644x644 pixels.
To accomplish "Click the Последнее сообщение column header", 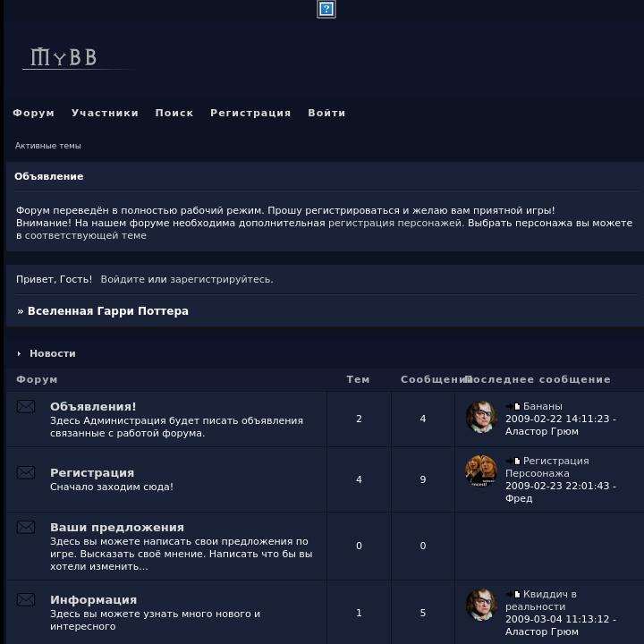I will [x=538, y=379].
